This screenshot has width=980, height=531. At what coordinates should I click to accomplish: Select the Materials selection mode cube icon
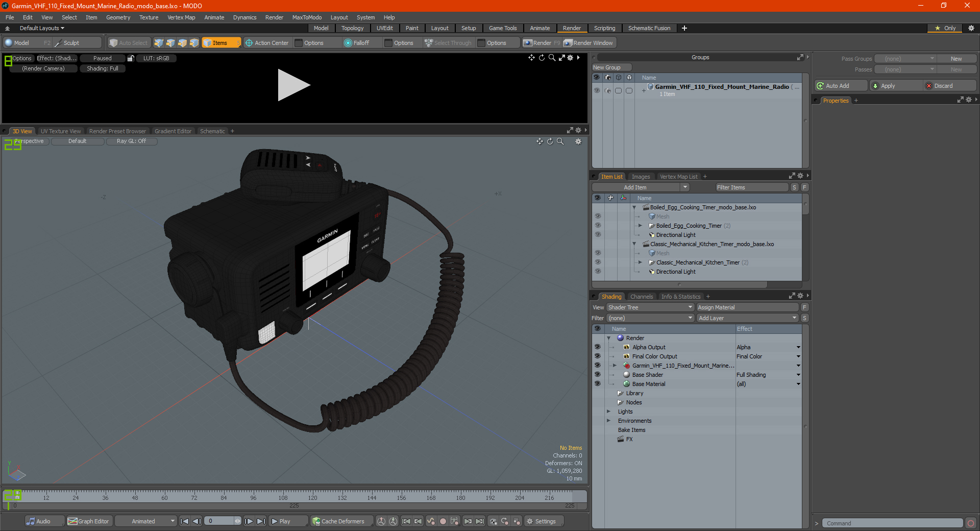point(194,43)
